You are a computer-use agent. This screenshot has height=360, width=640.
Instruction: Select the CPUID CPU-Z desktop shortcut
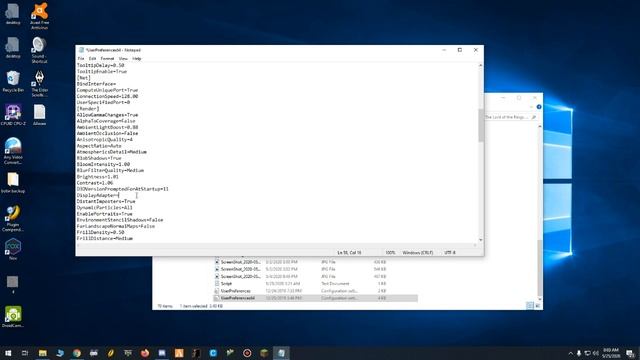pyautogui.click(x=13, y=115)
